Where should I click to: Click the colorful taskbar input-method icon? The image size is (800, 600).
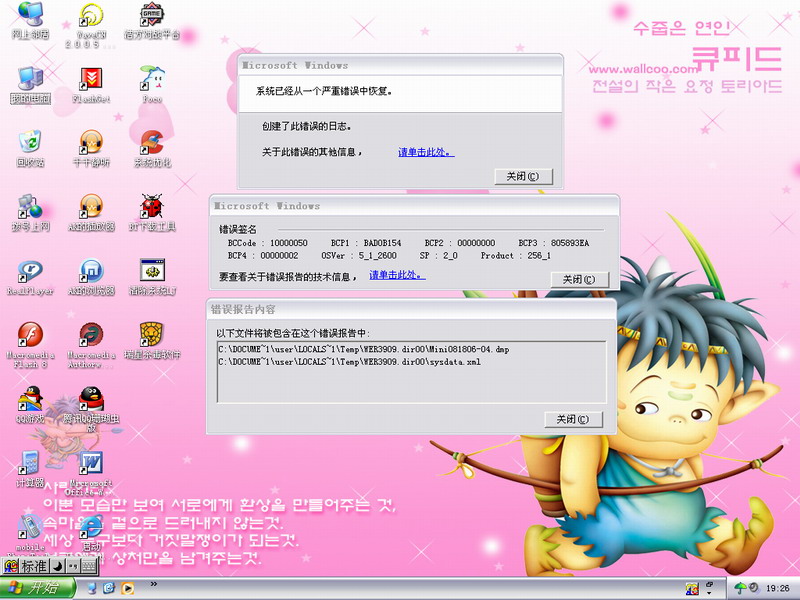(x=692, y=588)
